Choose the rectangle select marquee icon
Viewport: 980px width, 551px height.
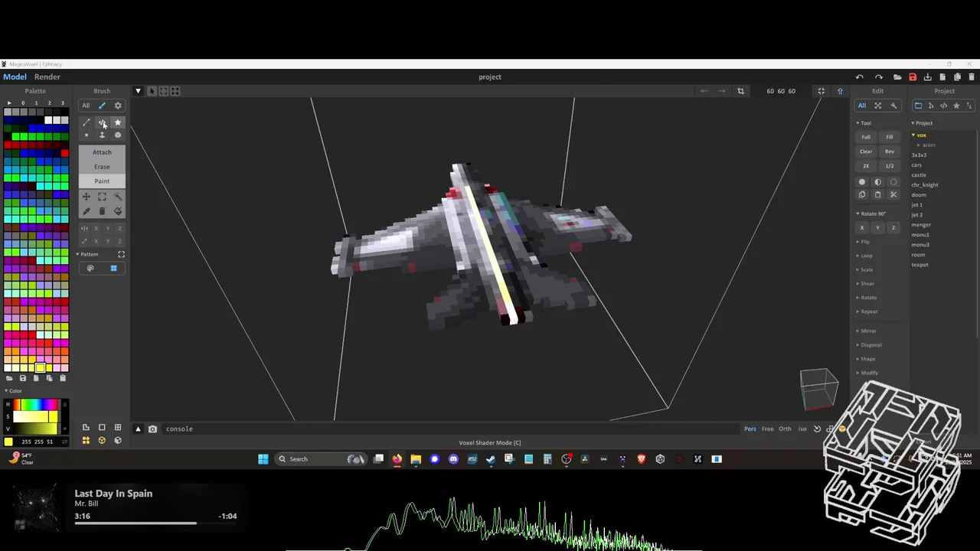point(102,197)
